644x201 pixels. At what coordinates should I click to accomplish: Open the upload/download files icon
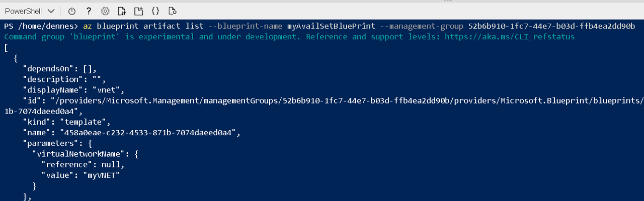pos(122,11)
